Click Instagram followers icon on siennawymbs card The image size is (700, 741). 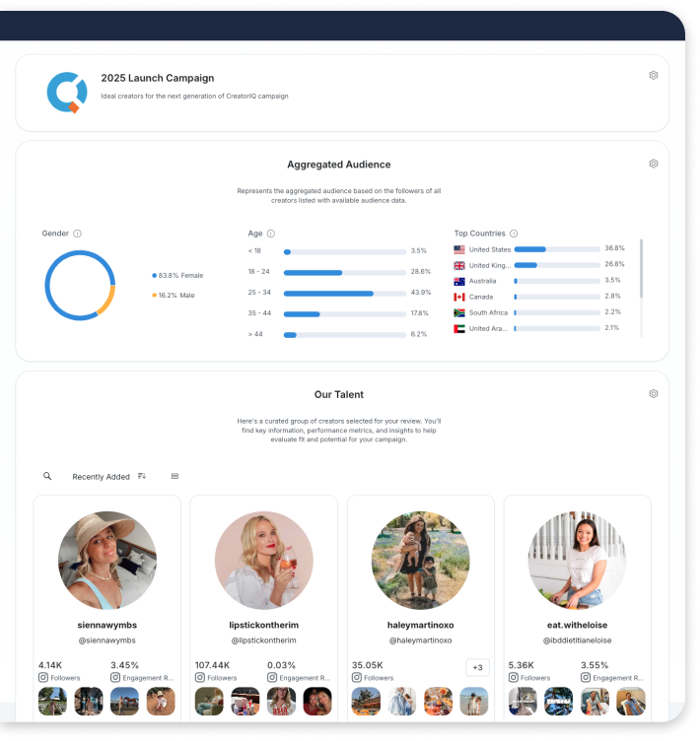(43, 678)
